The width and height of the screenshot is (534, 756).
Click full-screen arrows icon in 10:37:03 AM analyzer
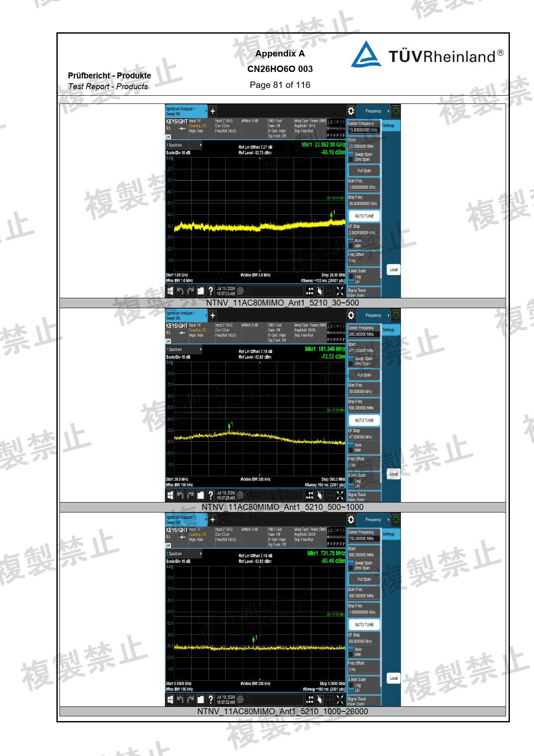coord(340,291)
